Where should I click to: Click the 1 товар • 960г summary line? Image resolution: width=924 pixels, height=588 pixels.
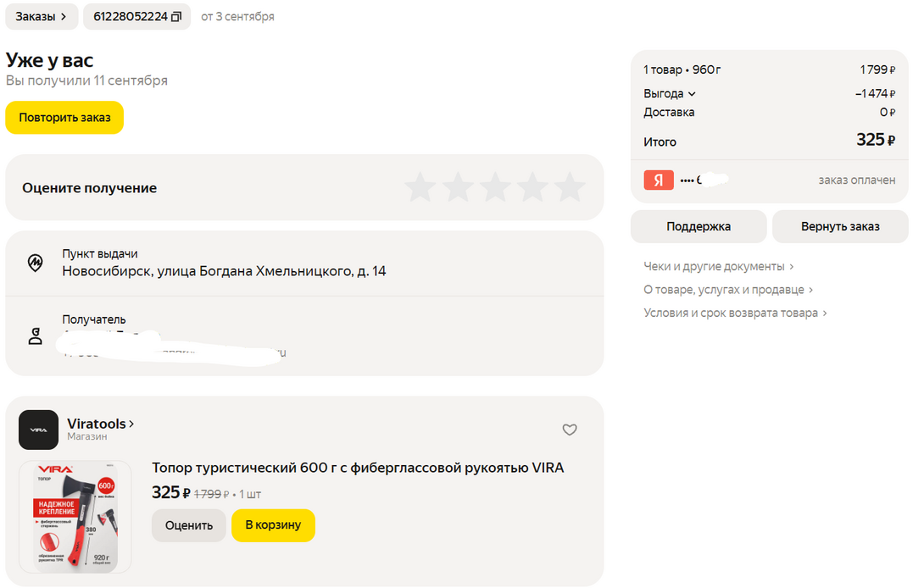coord(682,69)
